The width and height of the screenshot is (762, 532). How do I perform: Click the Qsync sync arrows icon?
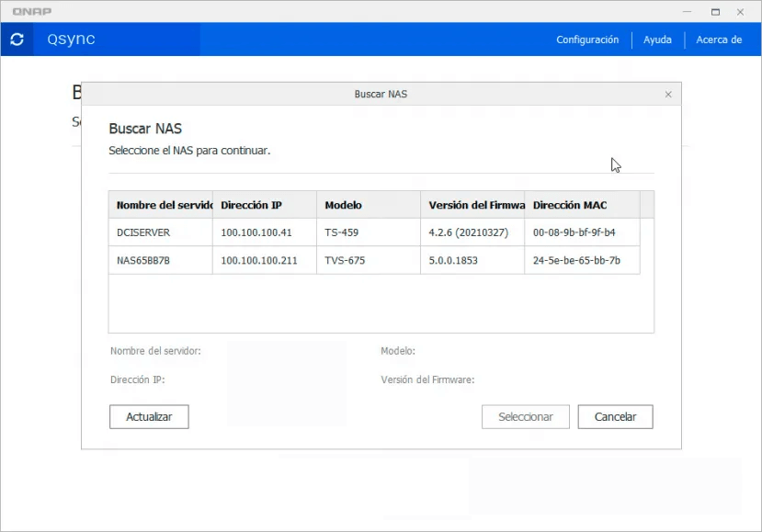pos(17,40)
